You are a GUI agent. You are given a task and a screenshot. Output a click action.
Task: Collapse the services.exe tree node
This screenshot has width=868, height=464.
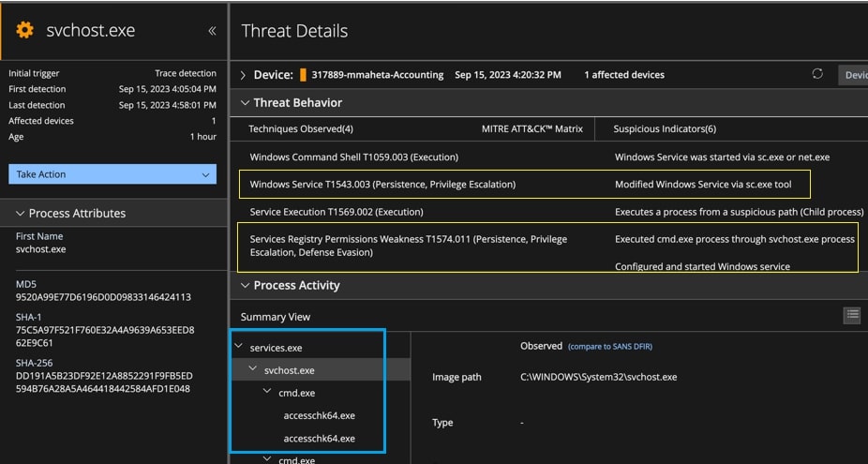(239, 348)
